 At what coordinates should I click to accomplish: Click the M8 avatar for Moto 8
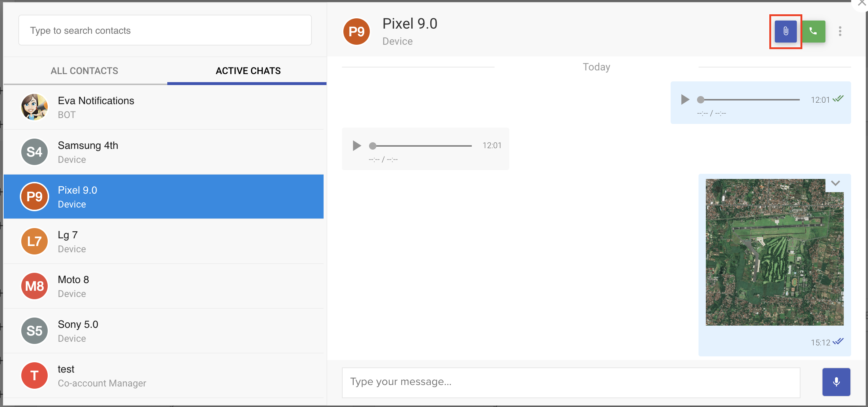tap(34, 286)
